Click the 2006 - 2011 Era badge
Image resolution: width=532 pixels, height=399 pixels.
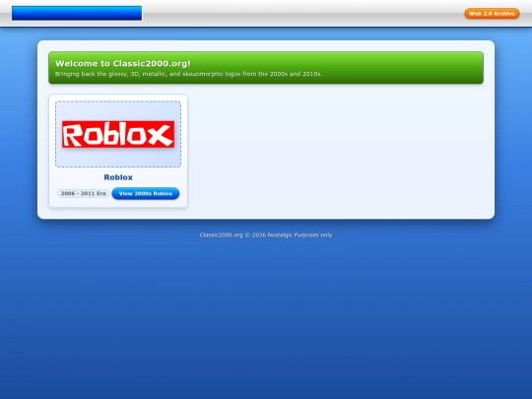[83, 193]
